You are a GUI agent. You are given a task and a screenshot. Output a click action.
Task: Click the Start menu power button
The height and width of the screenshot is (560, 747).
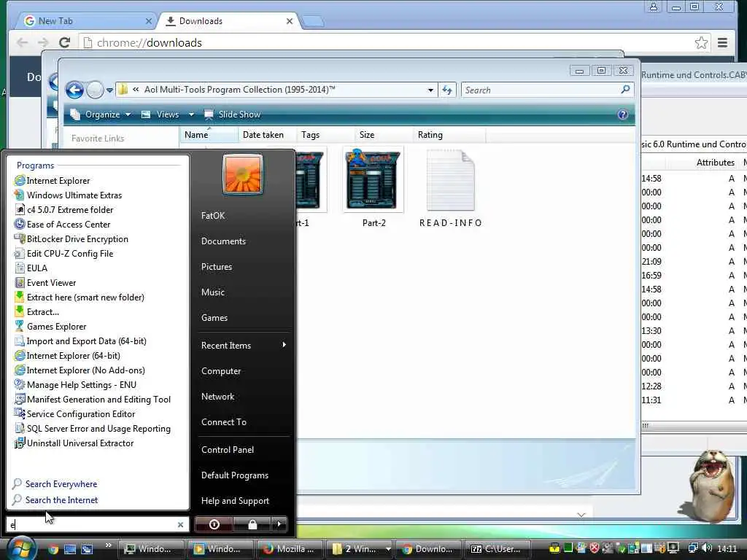[214, 524]
